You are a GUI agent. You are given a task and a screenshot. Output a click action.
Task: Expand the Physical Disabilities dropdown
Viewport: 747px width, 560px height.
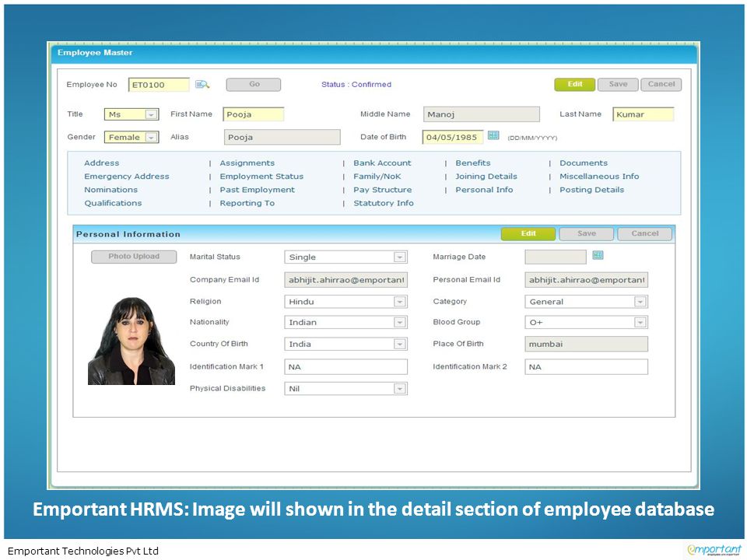(400, 389)
